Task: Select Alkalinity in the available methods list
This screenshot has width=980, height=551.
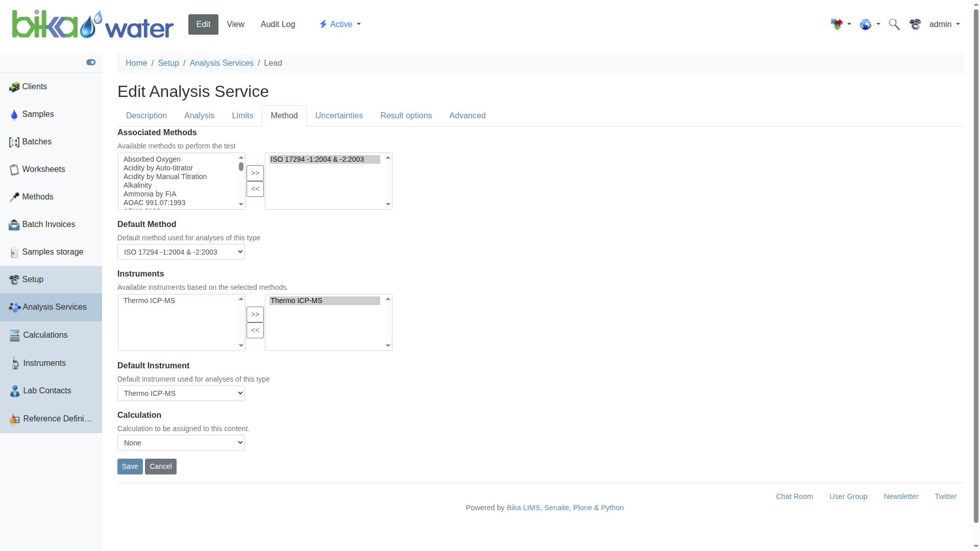Action: [138, 186]
